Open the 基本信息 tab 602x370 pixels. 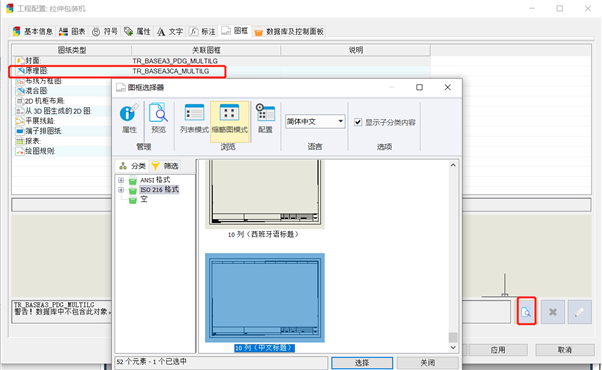pyautogui.click(x=33, y=31)
